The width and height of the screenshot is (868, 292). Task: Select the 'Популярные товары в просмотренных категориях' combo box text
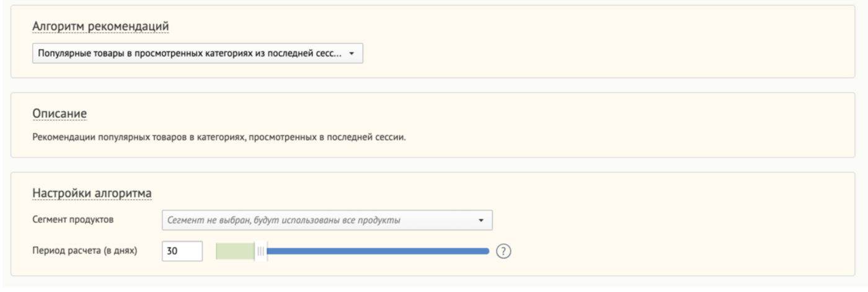coord(190,54)
